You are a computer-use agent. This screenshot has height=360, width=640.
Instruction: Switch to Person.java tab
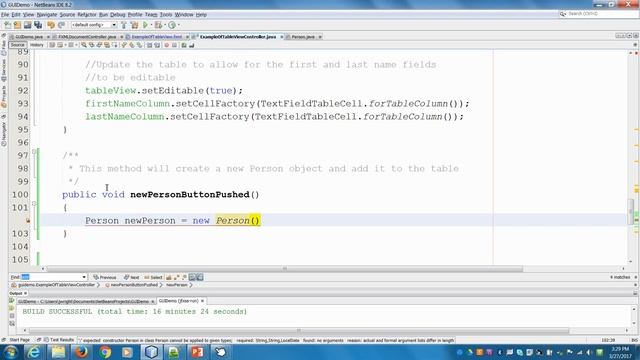[303, 37]
